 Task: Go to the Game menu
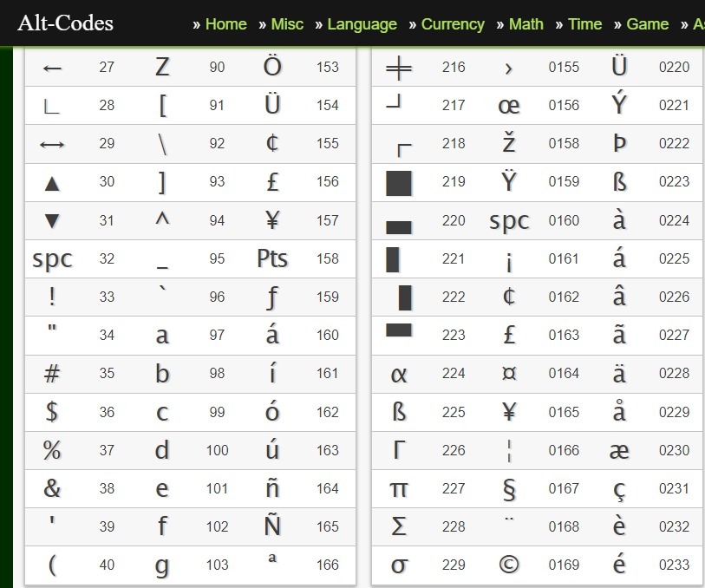(x=647, y=24)
